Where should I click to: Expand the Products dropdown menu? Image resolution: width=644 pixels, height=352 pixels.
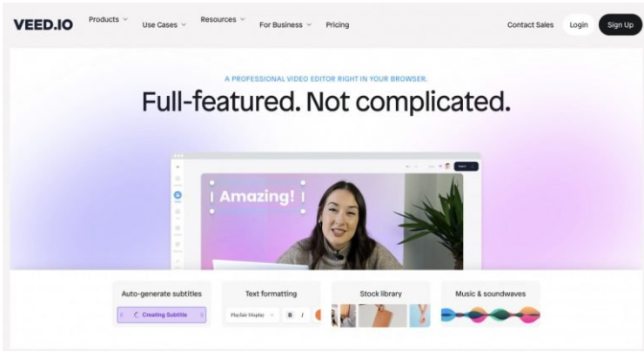pos(108,19)
